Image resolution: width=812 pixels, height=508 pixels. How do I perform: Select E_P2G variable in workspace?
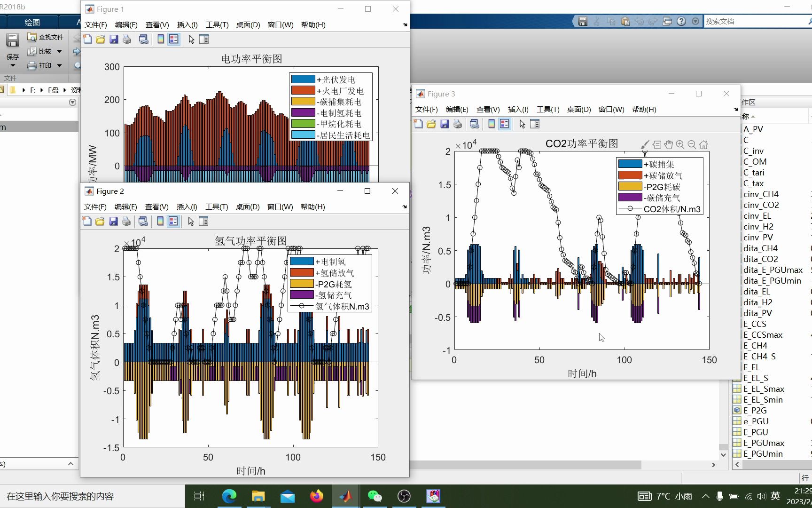tap(755, 411)
